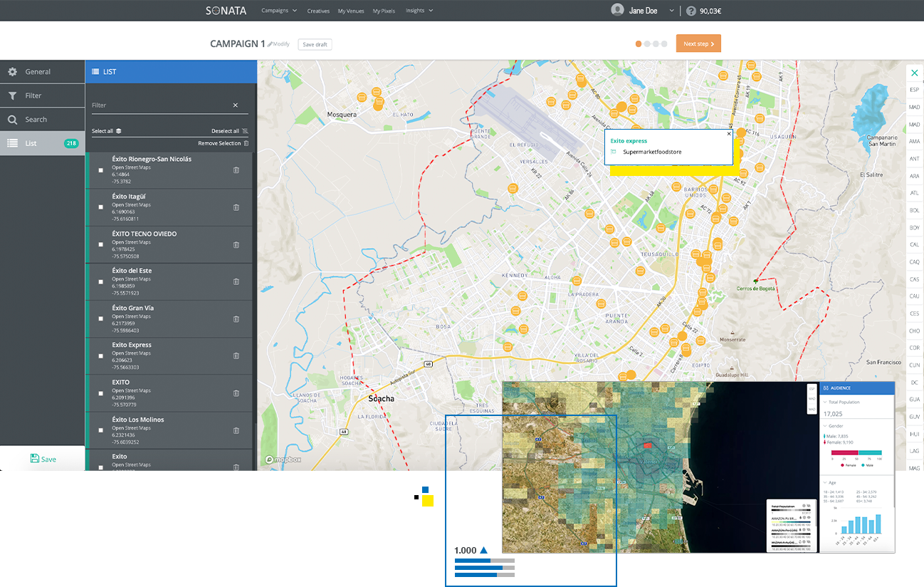Click the Jane Doe avatar icon
This screenshot has height=587, width=924.
[x=617, y=10]
